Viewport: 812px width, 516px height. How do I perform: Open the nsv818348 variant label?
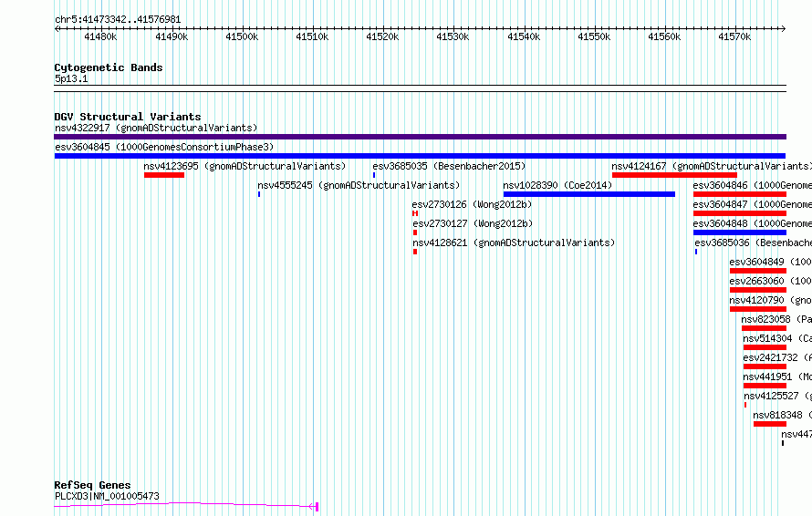click(783, 415)
